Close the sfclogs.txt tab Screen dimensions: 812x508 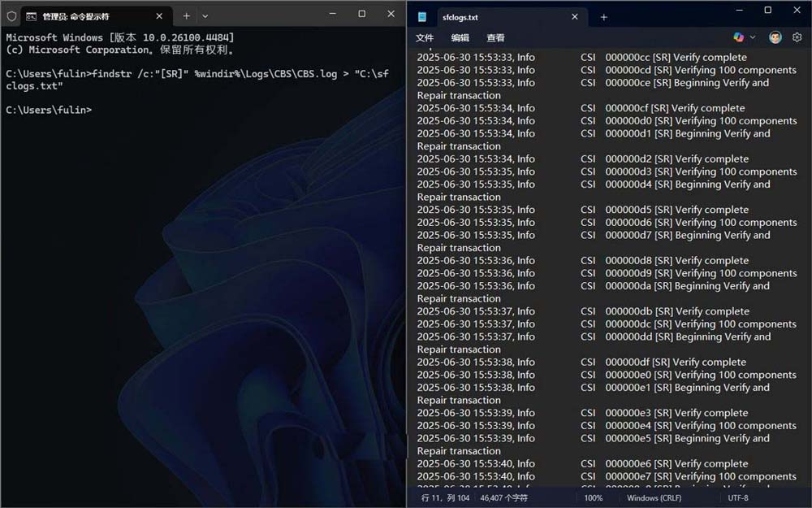(x=575, y=17)
